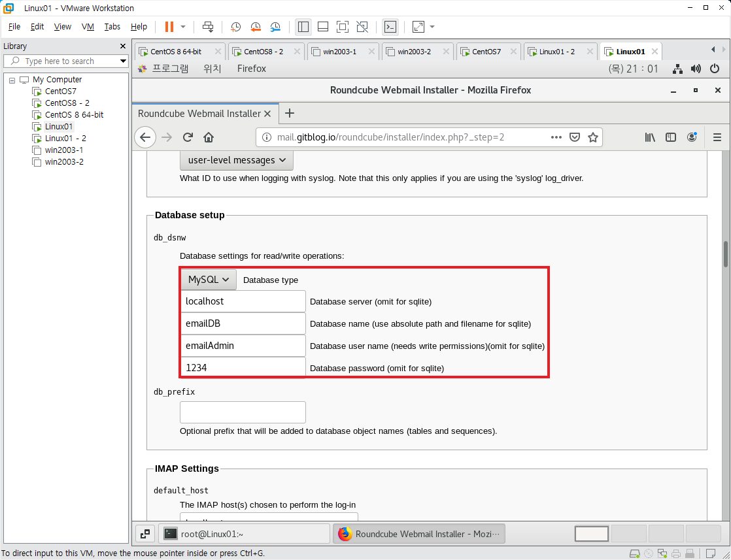Viewport: 731px width, 560px height.
Task: Click the Database server field containing localhost
Action: click(243, 301)
